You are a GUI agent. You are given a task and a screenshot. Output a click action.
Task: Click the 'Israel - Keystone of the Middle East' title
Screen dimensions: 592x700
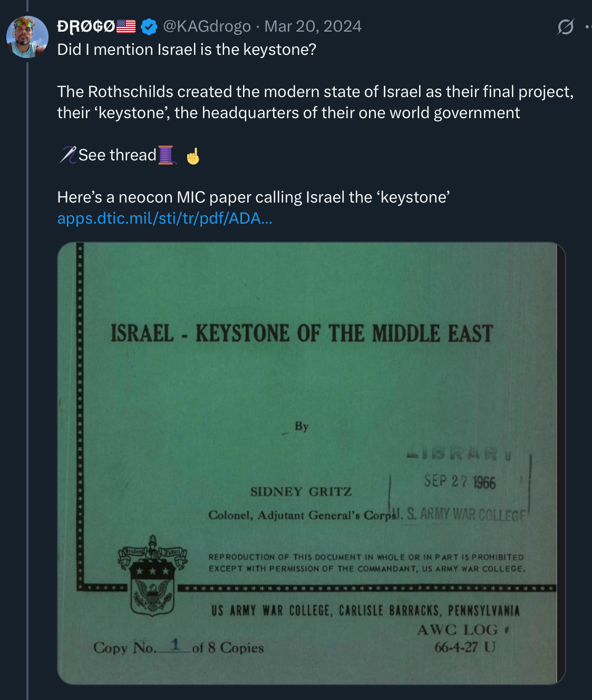pyautogui.click(x=302, y=333)
